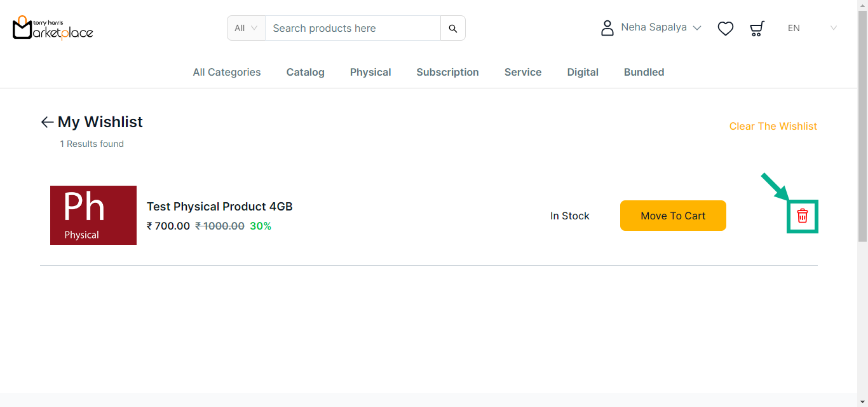Expand the Neha Sapalya account menu
This screenshot has width=868, height=407.
[x=661, y=28]
